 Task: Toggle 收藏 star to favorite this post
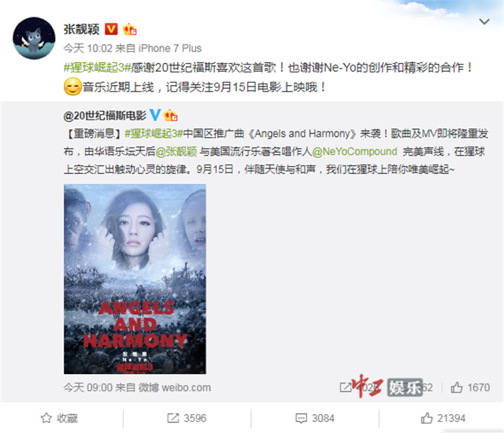[x=60, y=418]
